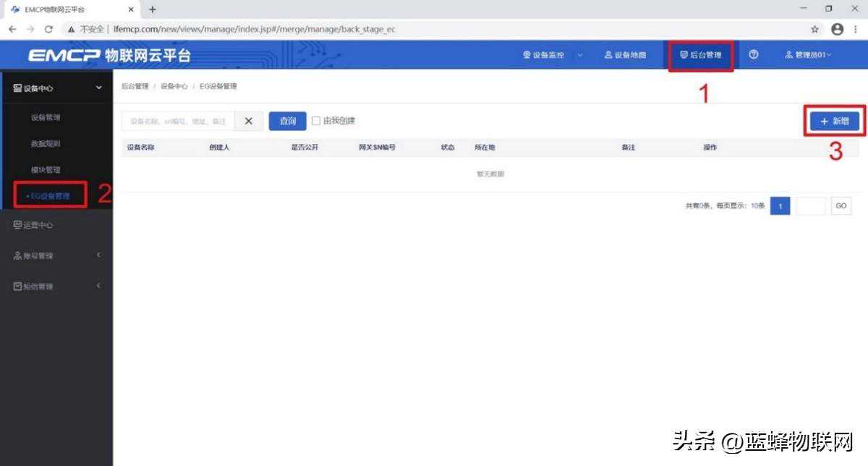This screenshot has width=868, height=466.
Task: Switch to 设备地图 in top navigation
Action: [625, 55]
